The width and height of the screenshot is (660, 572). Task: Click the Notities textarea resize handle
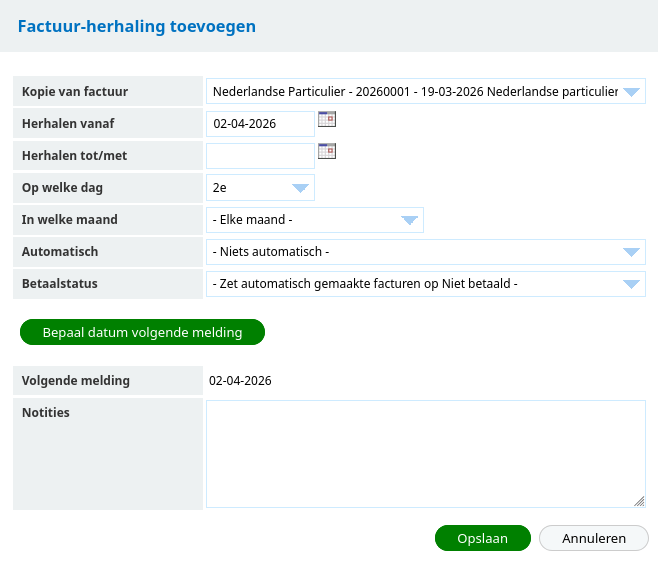639,501
